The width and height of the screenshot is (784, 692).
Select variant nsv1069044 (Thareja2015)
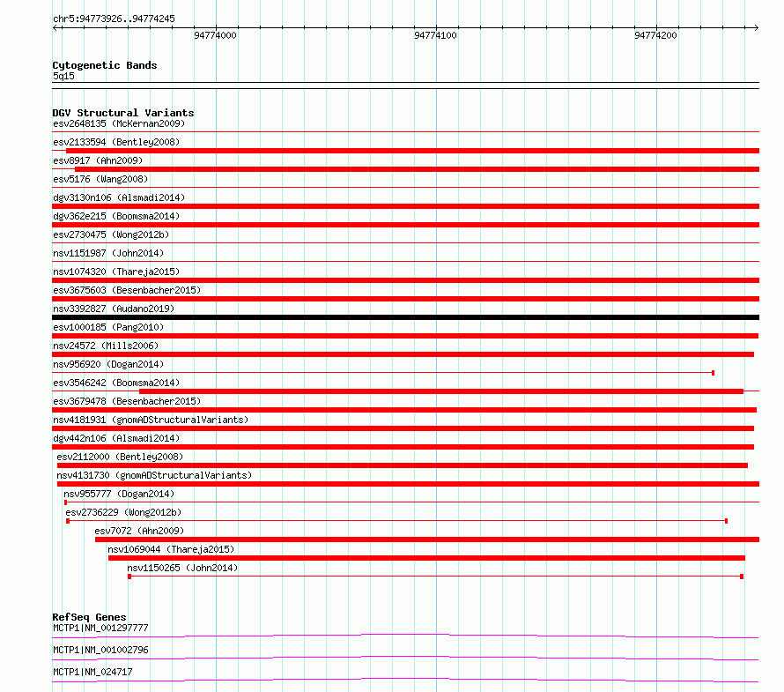171,549
